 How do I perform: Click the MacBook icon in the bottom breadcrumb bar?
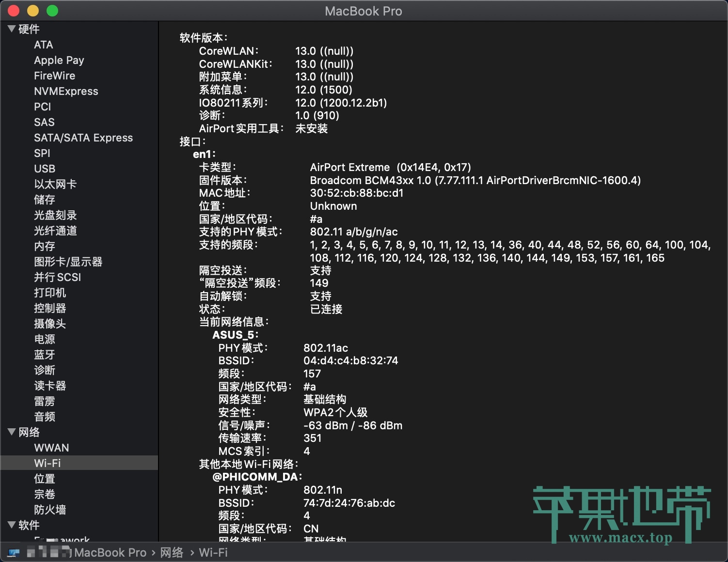click(x=14, y=552)
